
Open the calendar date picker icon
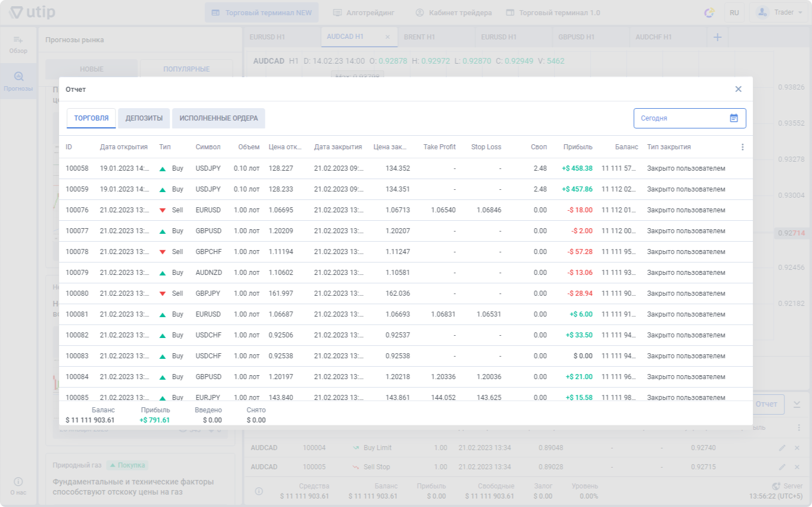[734, 118]
